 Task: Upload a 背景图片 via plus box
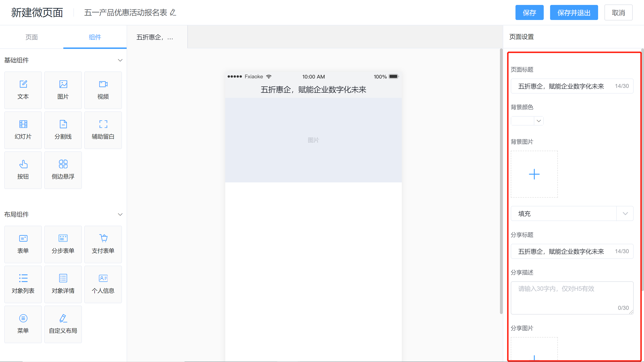[x=534, y=174]
